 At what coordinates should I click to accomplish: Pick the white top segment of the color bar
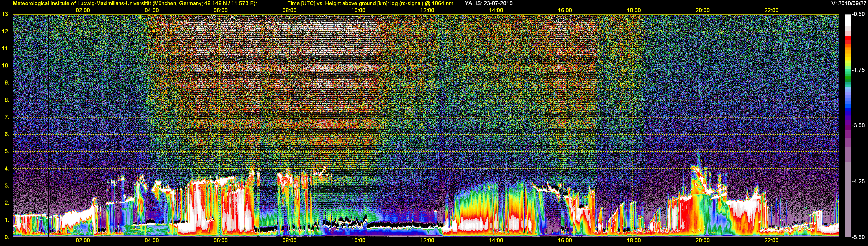pyautogui.click(x=847, y=20)
